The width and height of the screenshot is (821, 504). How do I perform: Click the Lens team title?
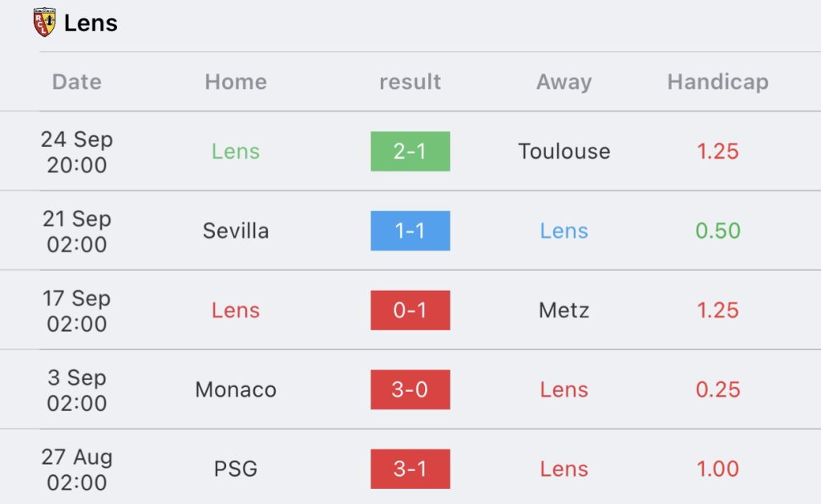(x=91, y=23)
